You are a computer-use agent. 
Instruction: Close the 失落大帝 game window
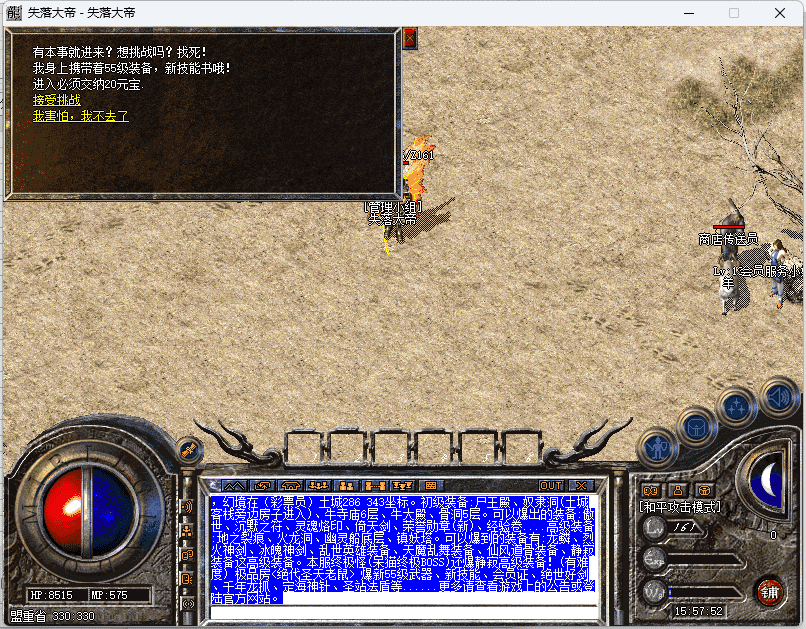779,13
